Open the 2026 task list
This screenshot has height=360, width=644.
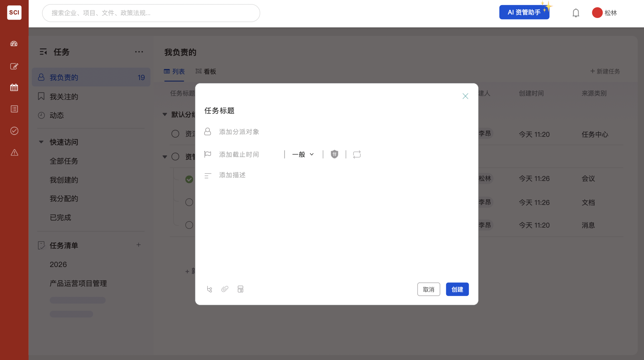tap(58, 264)
